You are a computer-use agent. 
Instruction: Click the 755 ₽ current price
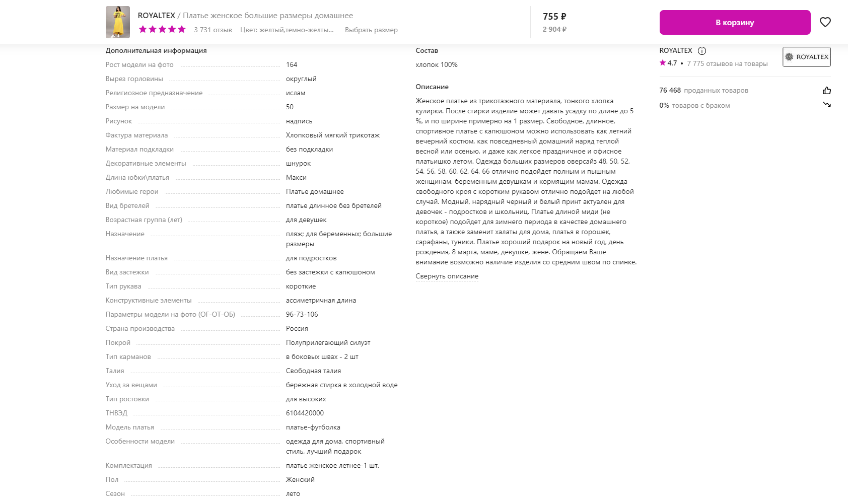coord(554,17)
